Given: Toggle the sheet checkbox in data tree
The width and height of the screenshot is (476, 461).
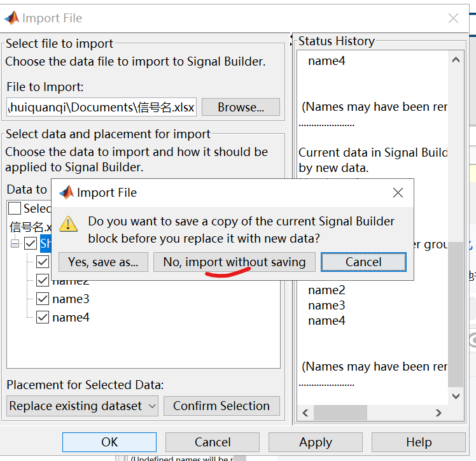Looking at the screenshot, I should point(31,243).
